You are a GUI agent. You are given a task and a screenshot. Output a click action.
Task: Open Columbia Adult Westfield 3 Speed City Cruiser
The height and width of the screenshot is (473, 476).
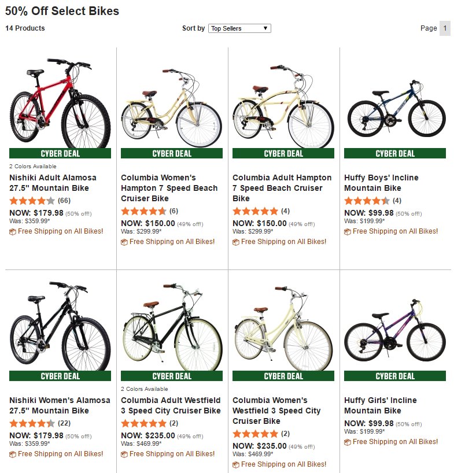[x=171, y=405]
